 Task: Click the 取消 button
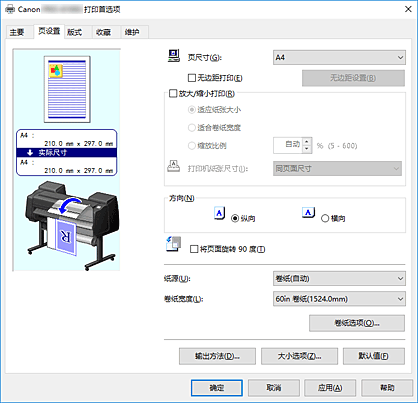(274, 388)
